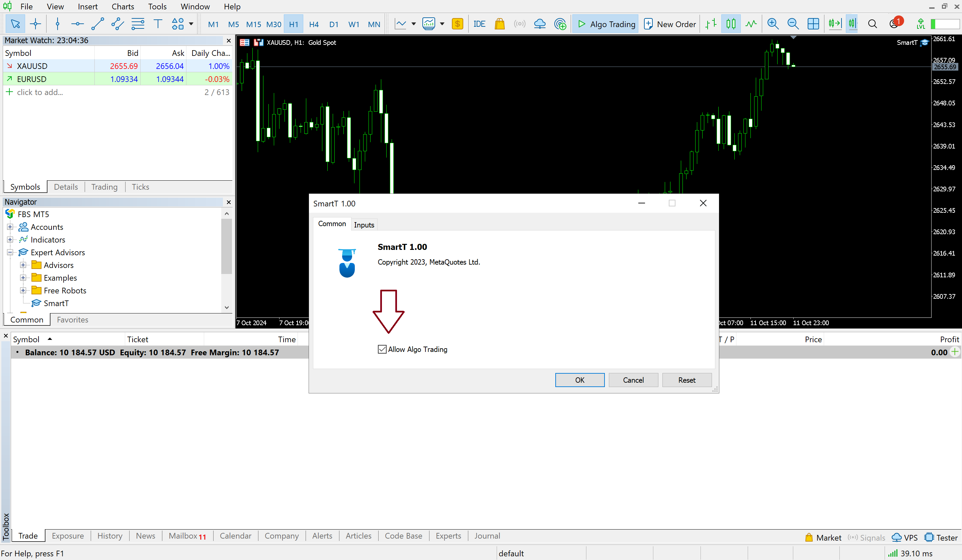Image resolution: width=962 pixels, height=560 pixels.
Task: Select the crosshair tool
Action: coord(35,24)
